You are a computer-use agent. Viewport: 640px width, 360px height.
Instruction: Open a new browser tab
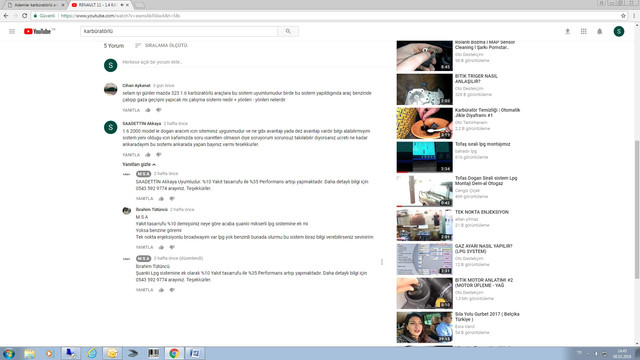(140, 5)
